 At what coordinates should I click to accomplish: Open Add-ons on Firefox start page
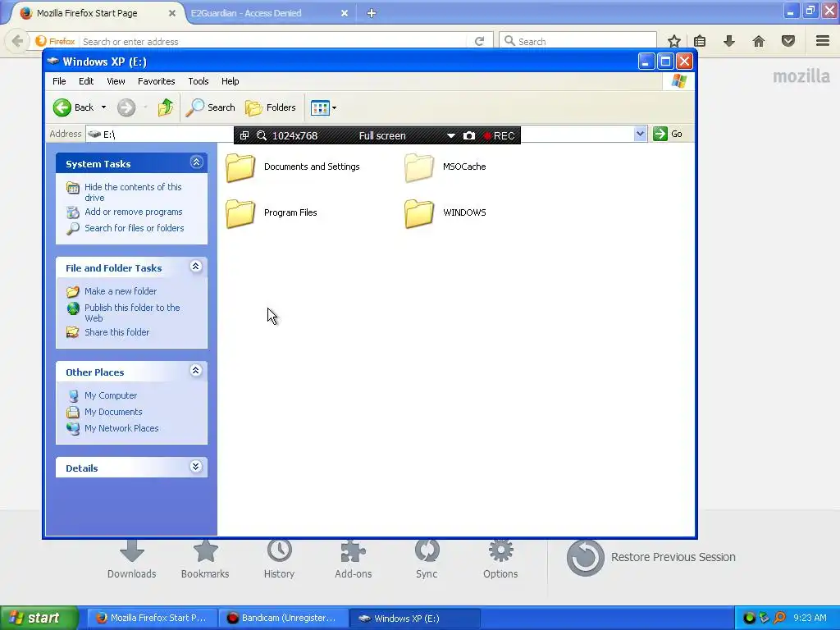(353, 559)
